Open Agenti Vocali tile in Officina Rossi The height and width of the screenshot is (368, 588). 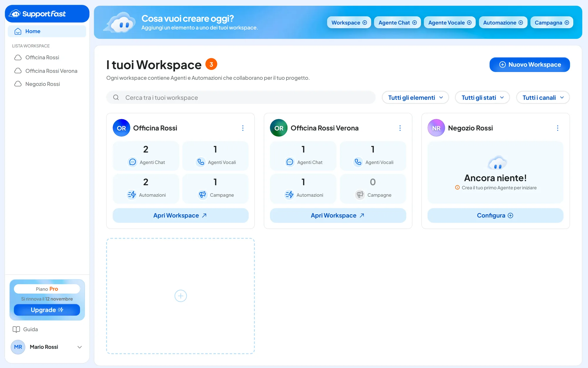[x=216, y=156]
